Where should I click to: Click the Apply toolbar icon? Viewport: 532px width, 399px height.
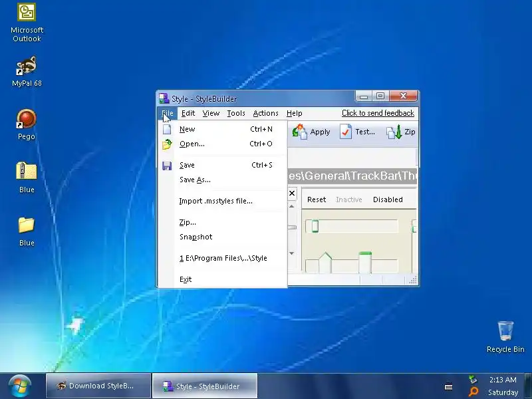tap(300, 132)
